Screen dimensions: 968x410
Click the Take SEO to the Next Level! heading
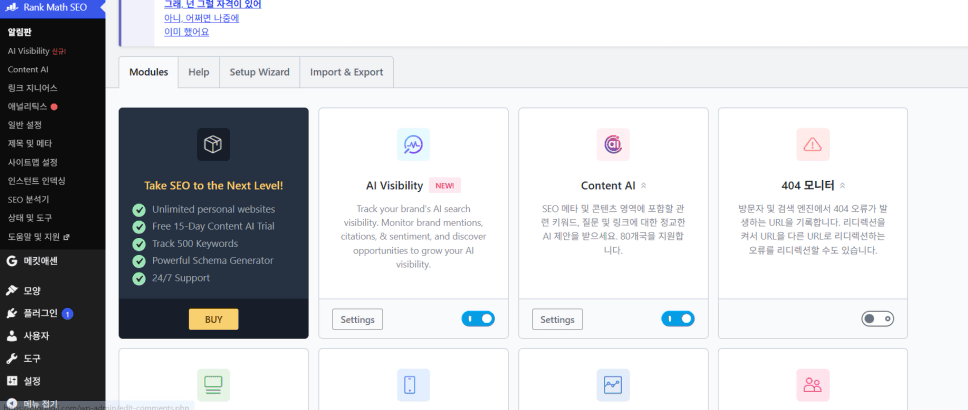214,185
